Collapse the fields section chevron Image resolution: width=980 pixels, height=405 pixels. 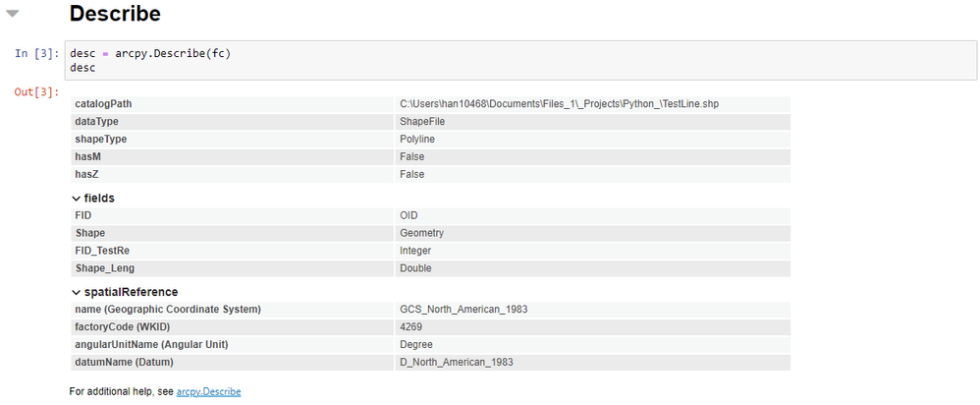tap(77, 199)
